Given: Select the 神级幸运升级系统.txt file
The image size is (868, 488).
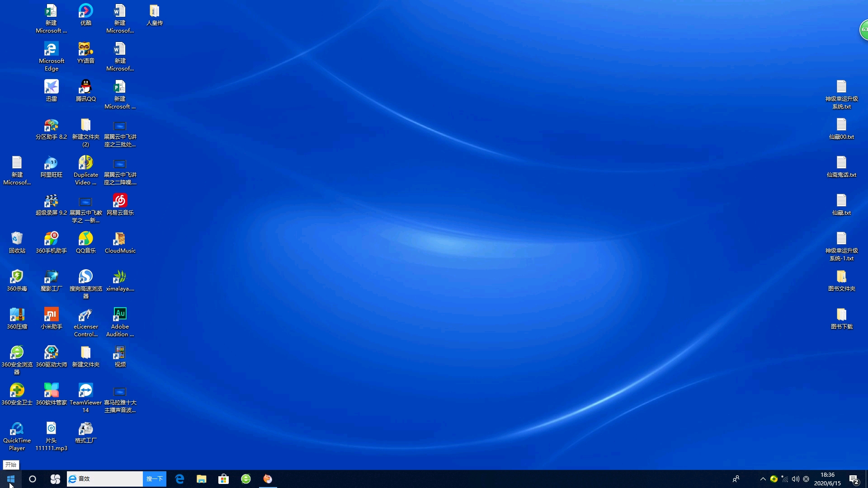Looking at the screenshot, I should tap(841, 94).
